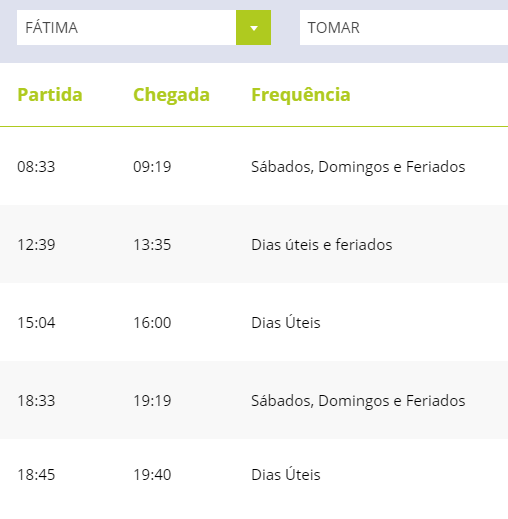Click the Partida column header

coord(50,95)
